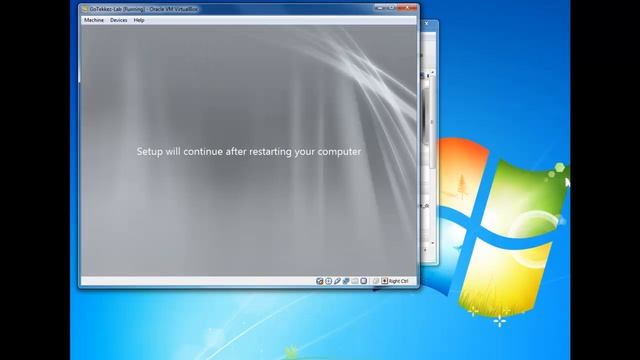Click the Right Ctrl host key label
This screenshot has height=360, width=640.
click(x=398, y=281)
